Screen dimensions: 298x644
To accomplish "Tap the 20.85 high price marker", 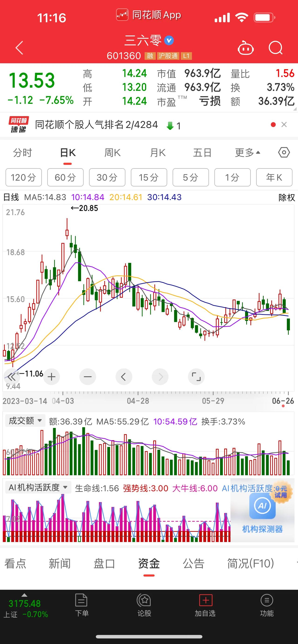I will [x=85, y=208].
